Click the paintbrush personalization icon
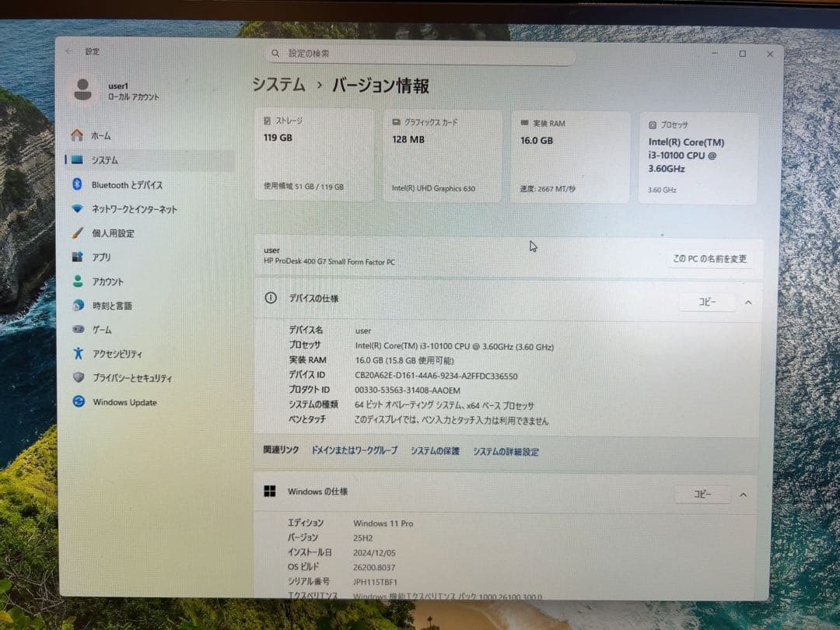 coord(78,233)
